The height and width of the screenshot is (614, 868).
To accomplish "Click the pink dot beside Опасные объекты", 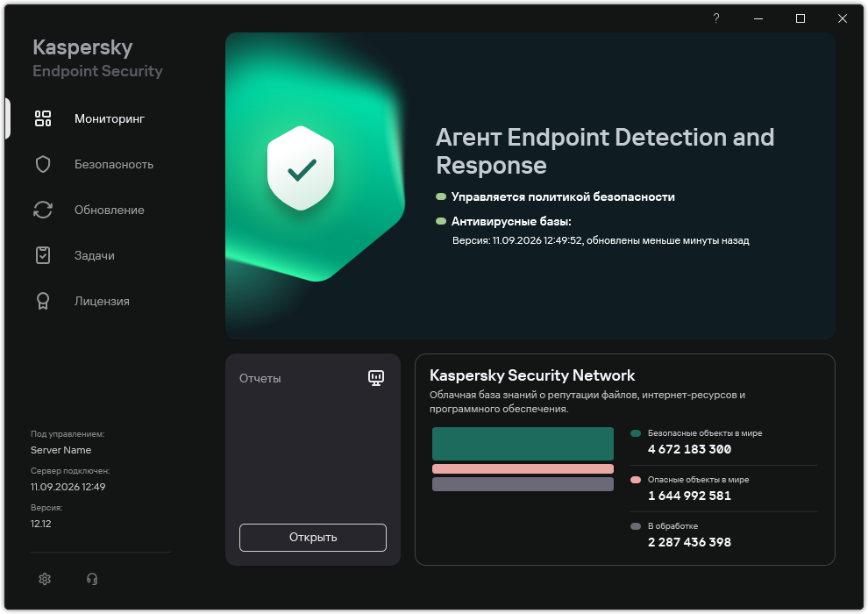I will 636,480.
